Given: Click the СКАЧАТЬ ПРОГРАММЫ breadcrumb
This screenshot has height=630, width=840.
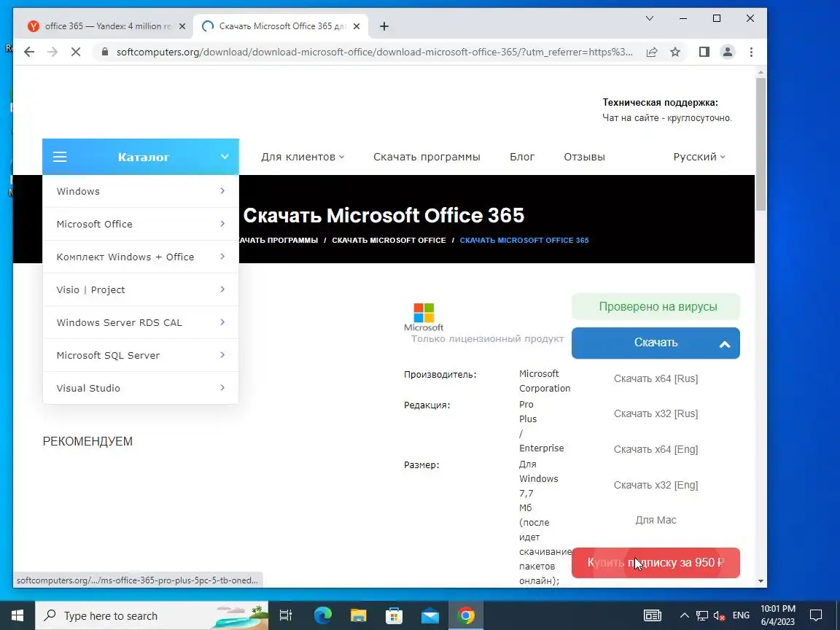Looking at the screenshot, I should [278, 240].
